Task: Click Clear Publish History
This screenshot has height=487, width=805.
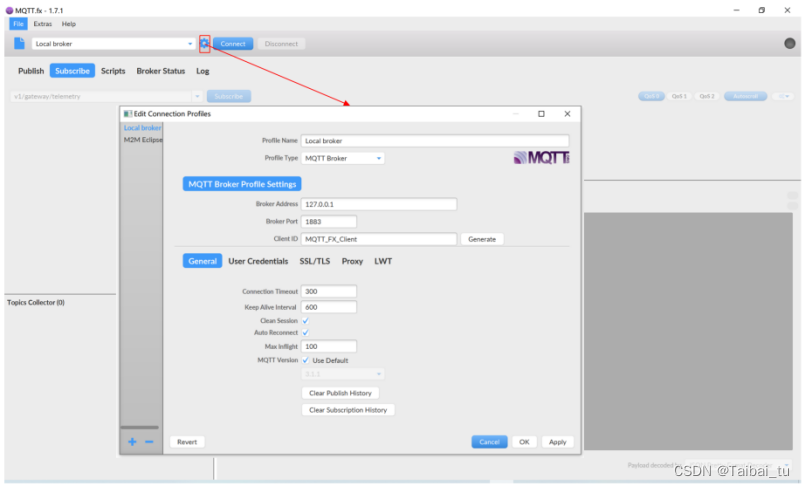Action: 340,393
